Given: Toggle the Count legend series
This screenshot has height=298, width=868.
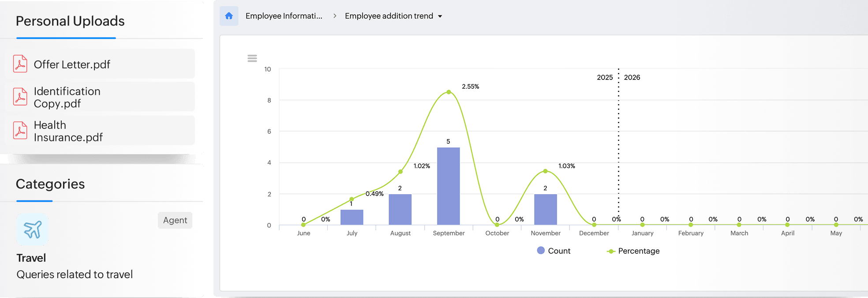Looking at the screenshot, I should point(554,251).
